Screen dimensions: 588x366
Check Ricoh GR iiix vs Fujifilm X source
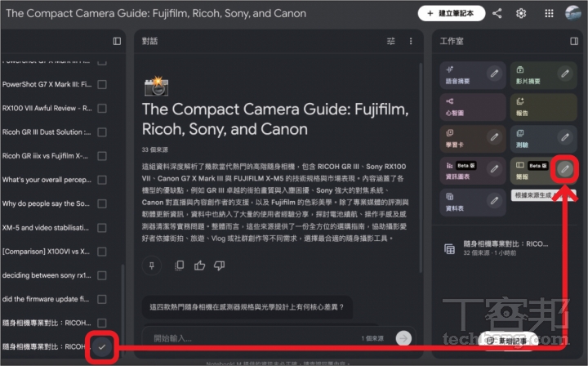101,156
